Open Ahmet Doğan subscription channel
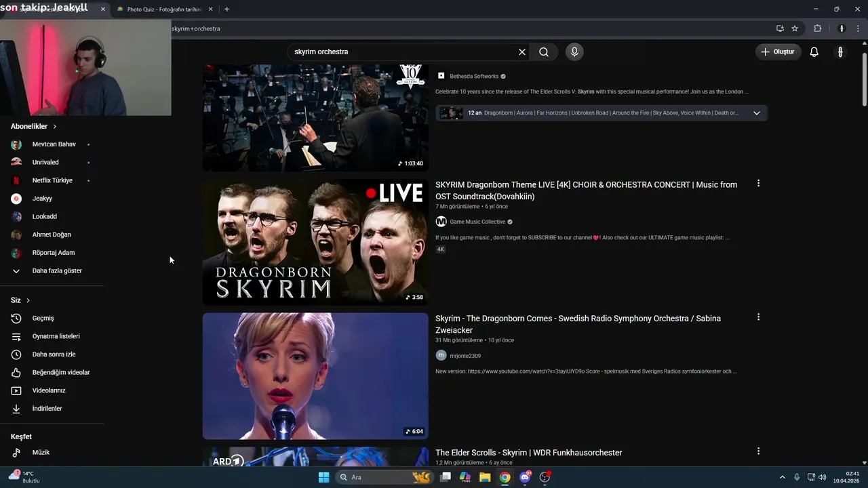Screen dimensions: 868x488 tap(52, 235)
